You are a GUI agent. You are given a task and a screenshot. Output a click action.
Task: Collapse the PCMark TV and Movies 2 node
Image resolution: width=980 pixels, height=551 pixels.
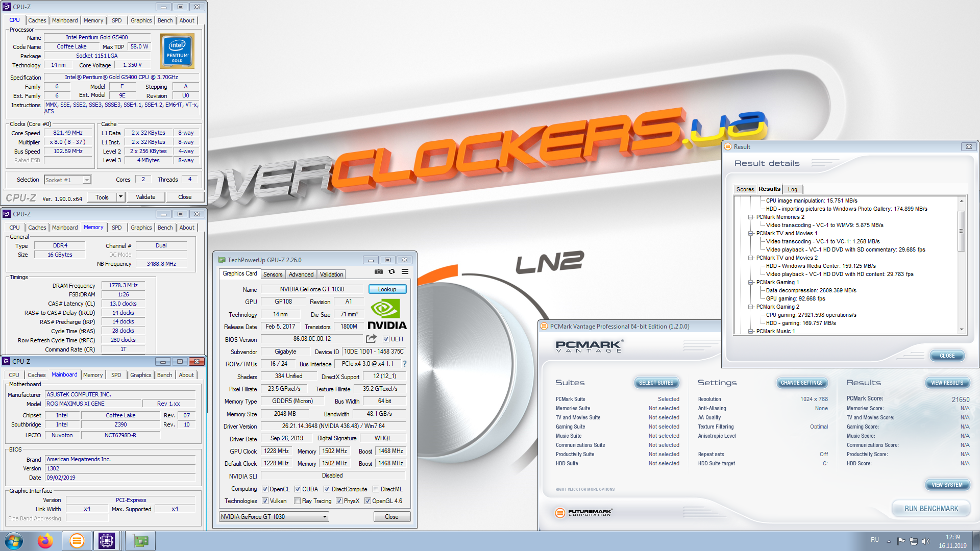pos(751,258)
